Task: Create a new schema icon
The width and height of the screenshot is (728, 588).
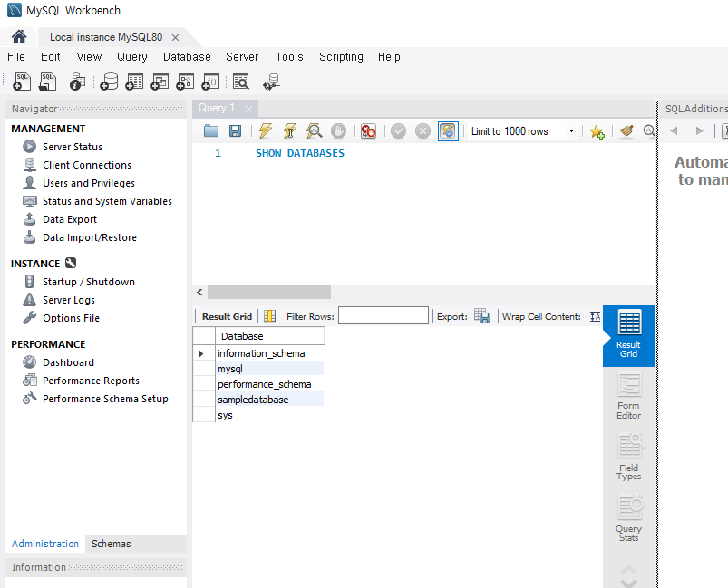Action: coord(109,82)
